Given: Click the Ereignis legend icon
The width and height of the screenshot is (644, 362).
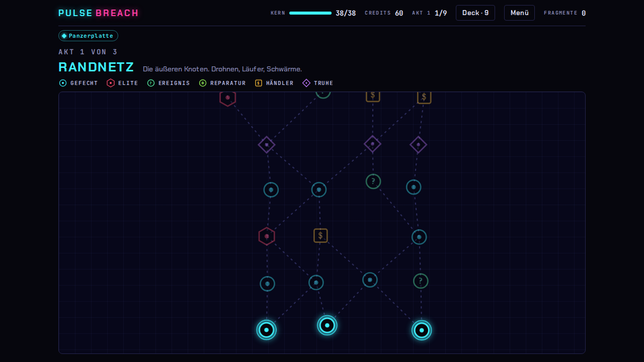Looking at the screenshot, I should coord(151,83).
